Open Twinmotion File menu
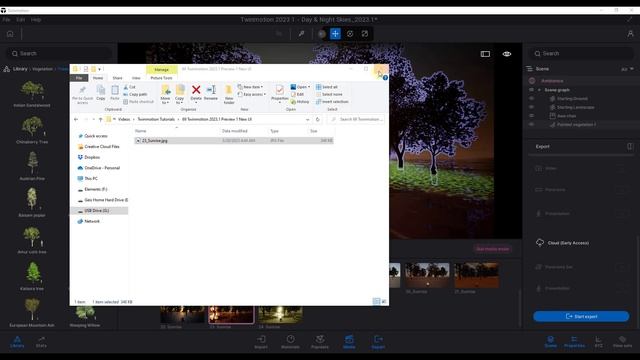 pyautogui.click(x=6, y=20)
